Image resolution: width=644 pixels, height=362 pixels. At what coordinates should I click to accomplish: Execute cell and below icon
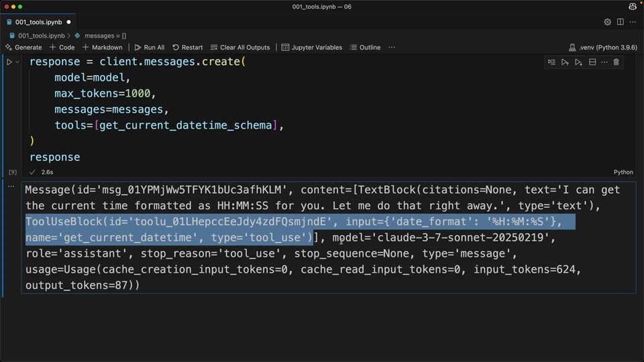pyautogui.click(x=579, y=62)
